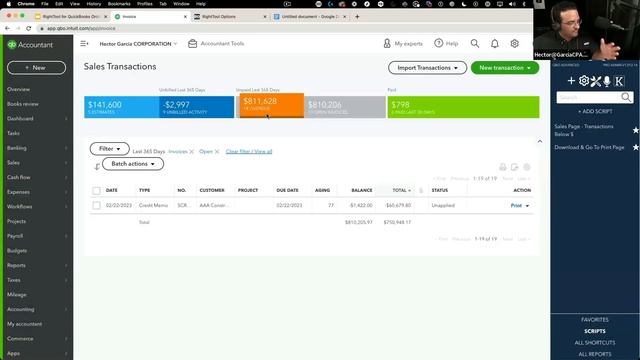
Task: Click the print icon above the table
Action: pos(503,167)
